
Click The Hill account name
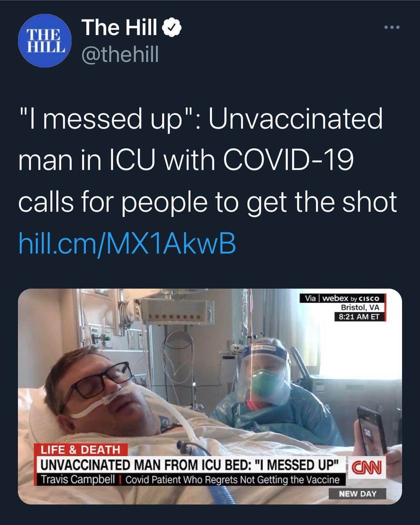pos(119,28)
